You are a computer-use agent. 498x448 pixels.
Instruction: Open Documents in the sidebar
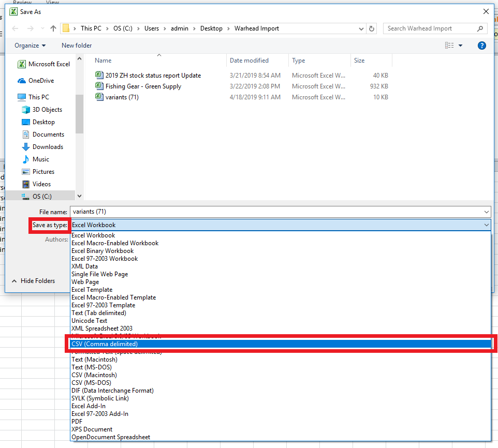pyautogui.click(x=43, y=135)
